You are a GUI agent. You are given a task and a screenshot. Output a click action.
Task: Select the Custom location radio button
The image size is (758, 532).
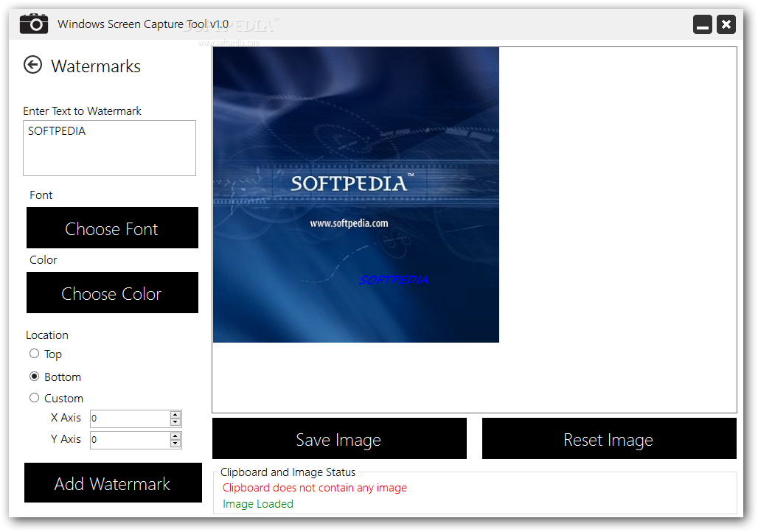(x=35, y=398)
